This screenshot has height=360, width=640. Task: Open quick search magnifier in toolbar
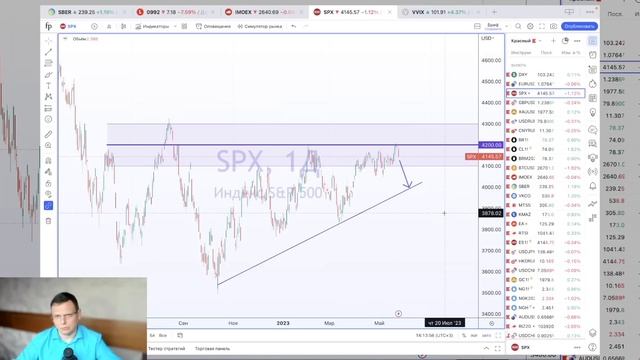point(518,26)
